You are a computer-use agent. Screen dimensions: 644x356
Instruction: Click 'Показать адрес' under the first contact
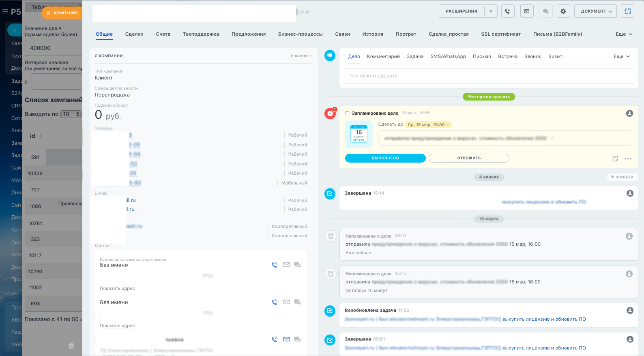click(117, 289)
